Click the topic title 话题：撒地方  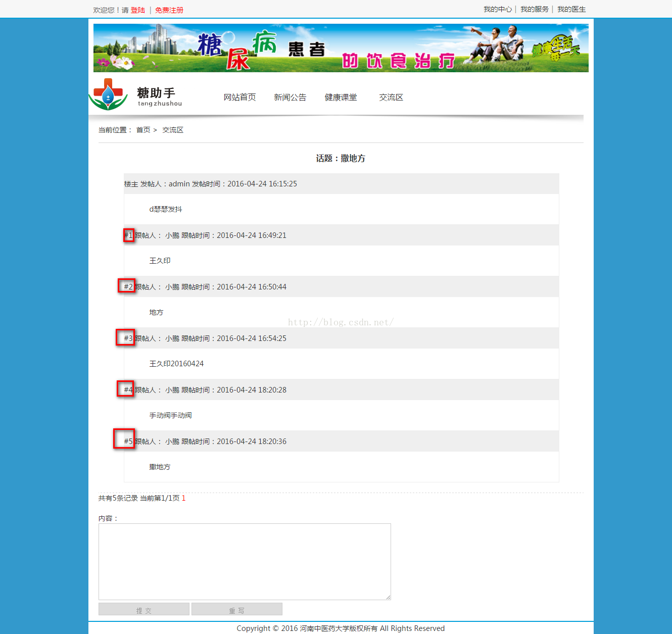tap(341, 158)
